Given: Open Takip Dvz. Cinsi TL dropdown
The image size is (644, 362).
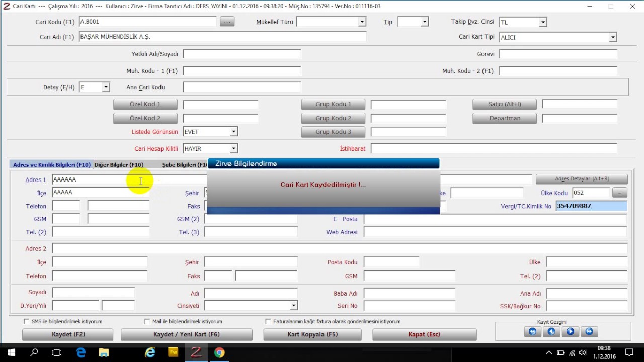Looking at the screenshot, I should pyautogui.click(x=543, y=22).
